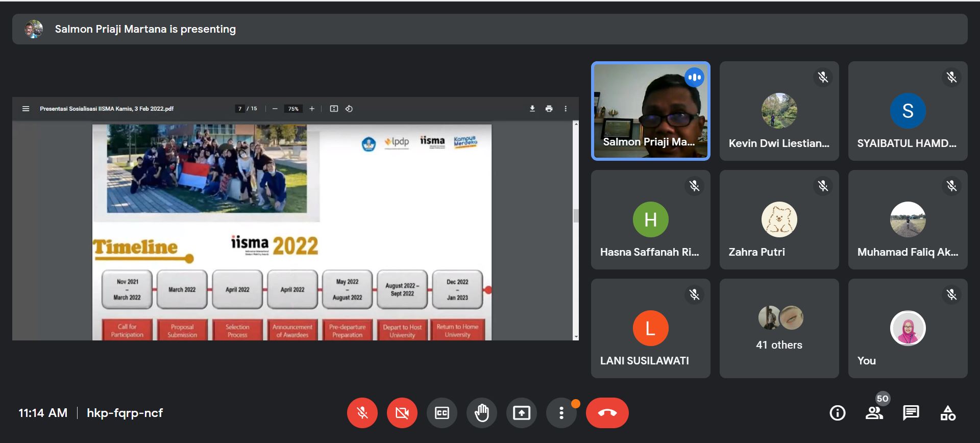Unmute your microphone
This screenshot has height=443, width=980.
coord(362,413)
